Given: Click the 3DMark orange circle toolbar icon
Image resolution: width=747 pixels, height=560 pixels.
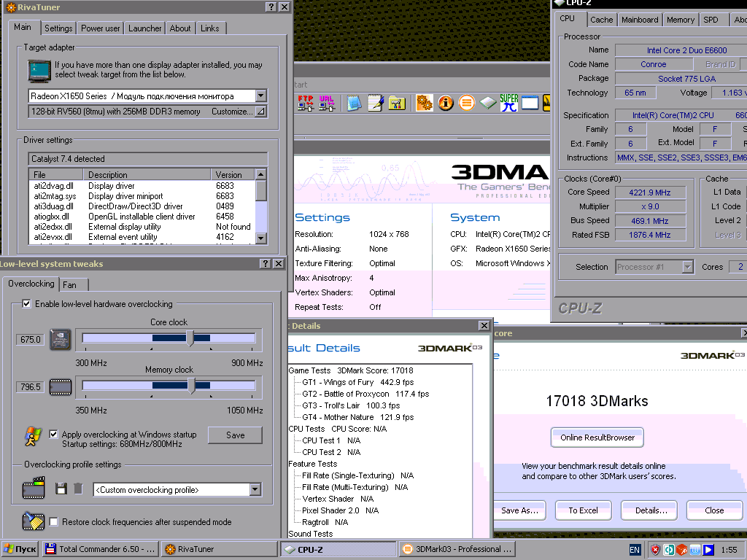Looking at the screenshot, I should pyautogui.click(x=467, y=103).
